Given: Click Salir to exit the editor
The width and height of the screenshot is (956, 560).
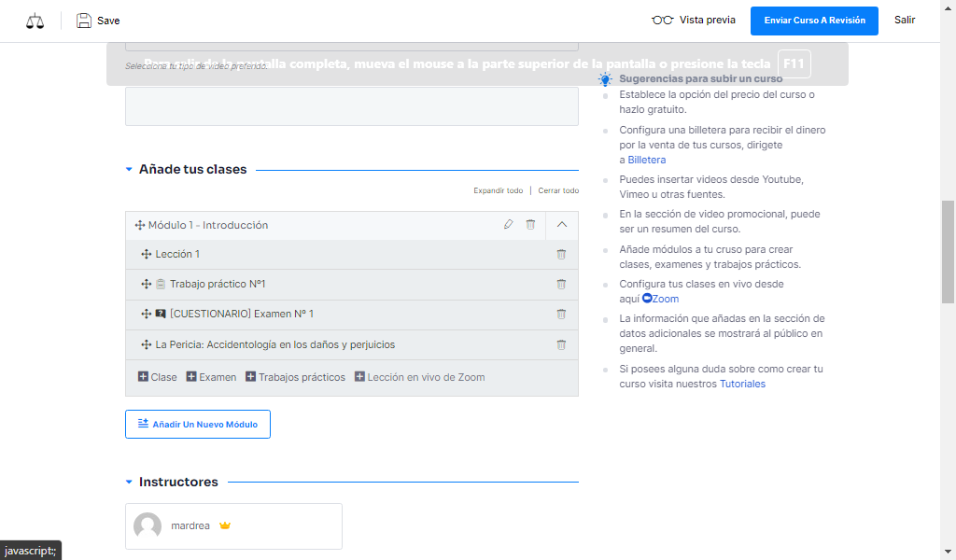Looking at the screenshot, I should click(905, 21).
